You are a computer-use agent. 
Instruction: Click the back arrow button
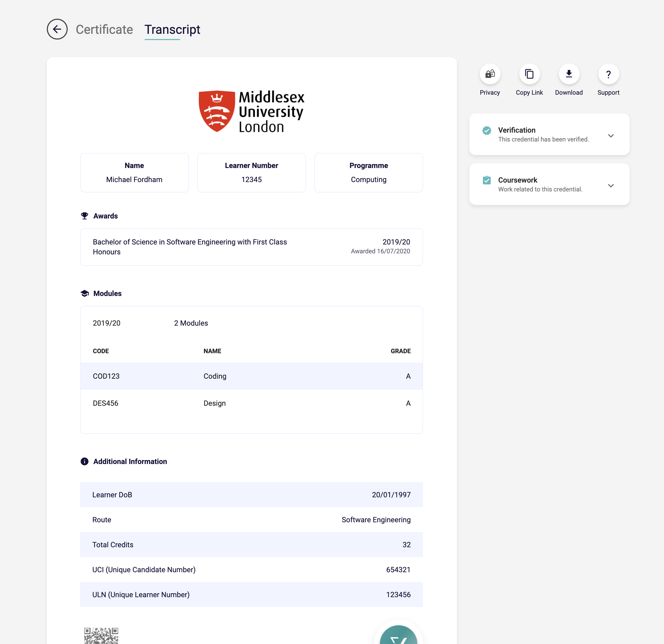pos(57,29)
